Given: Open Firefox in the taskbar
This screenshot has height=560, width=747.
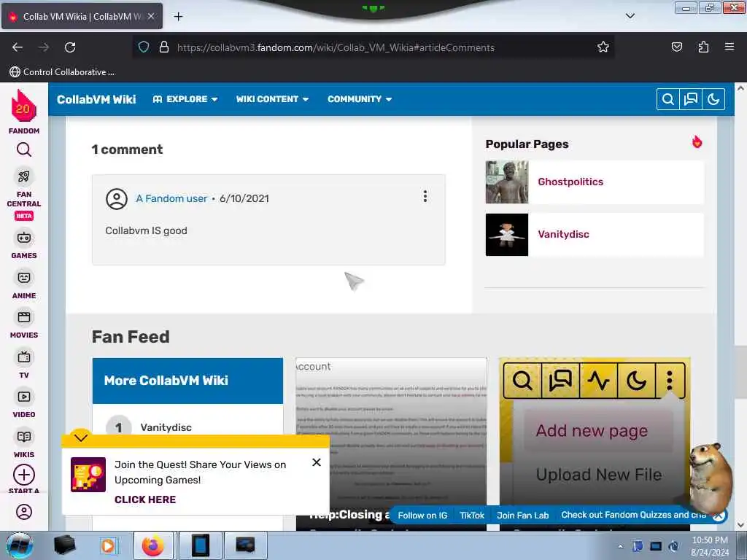Looking at the screenshot, I should (153, 545).
